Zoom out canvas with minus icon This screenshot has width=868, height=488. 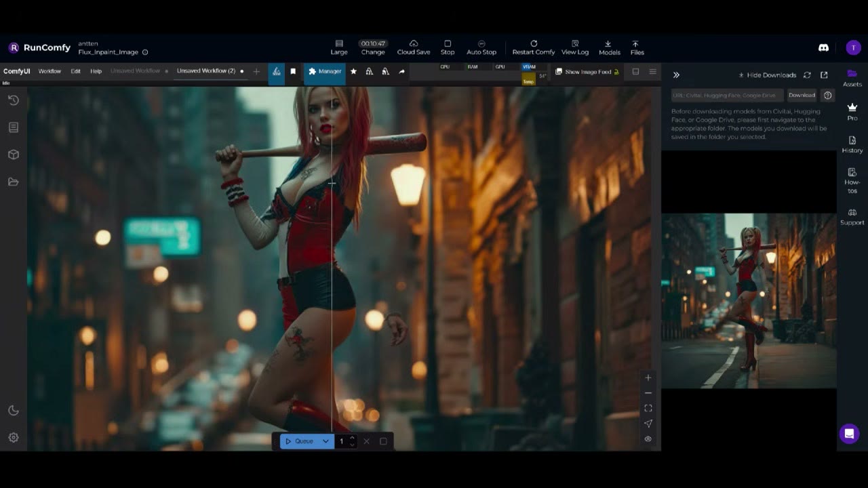[x=648, y=393]
